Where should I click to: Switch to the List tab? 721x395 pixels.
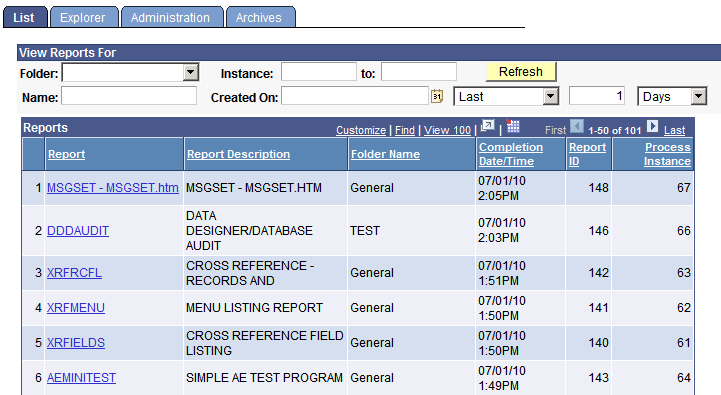[x=24, y=17]
